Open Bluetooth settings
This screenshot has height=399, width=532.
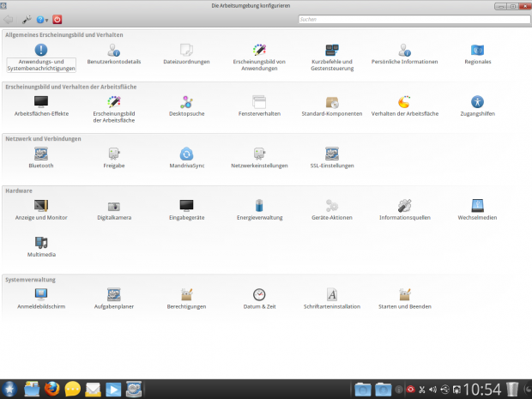pyautogui.click(x=41, y=158)
